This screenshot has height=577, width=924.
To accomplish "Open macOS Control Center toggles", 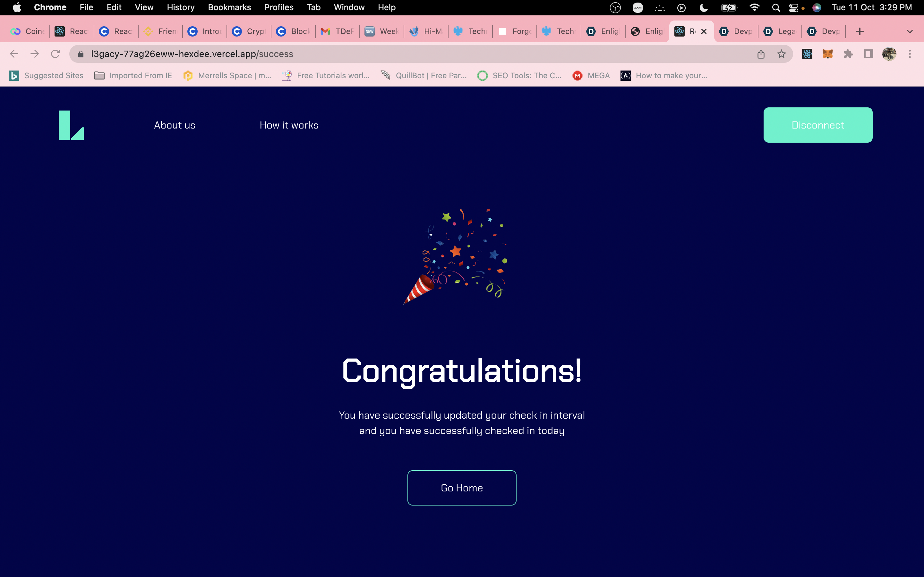I will [793, 8].
